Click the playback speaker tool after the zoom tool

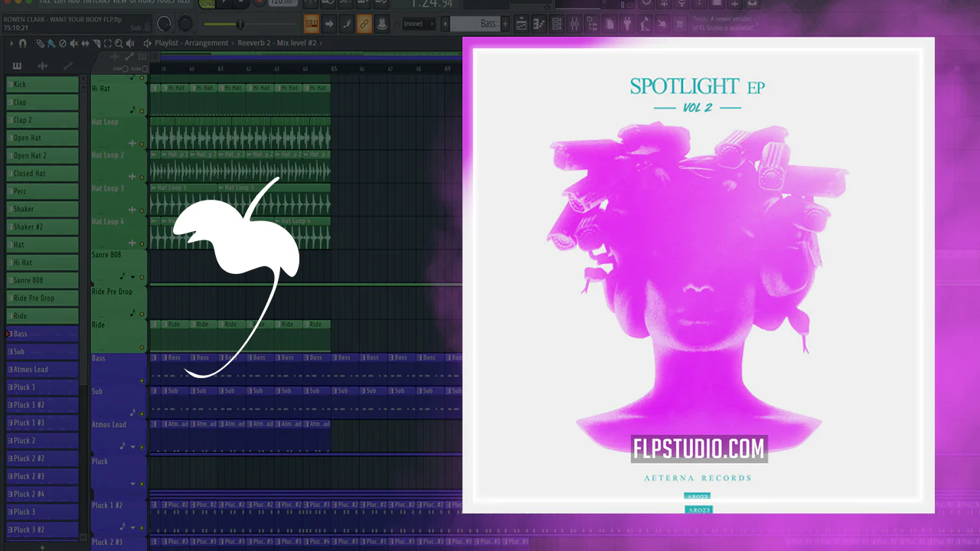[132, 44]
